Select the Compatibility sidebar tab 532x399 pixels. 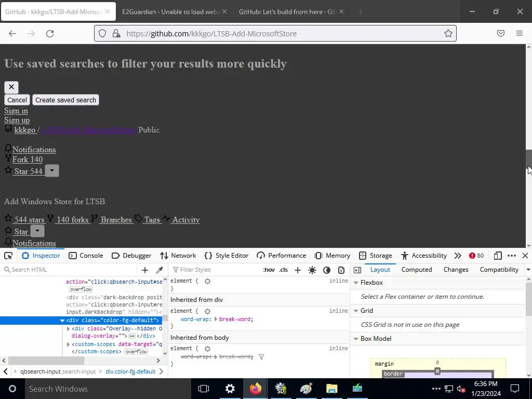tap(499, 270)
